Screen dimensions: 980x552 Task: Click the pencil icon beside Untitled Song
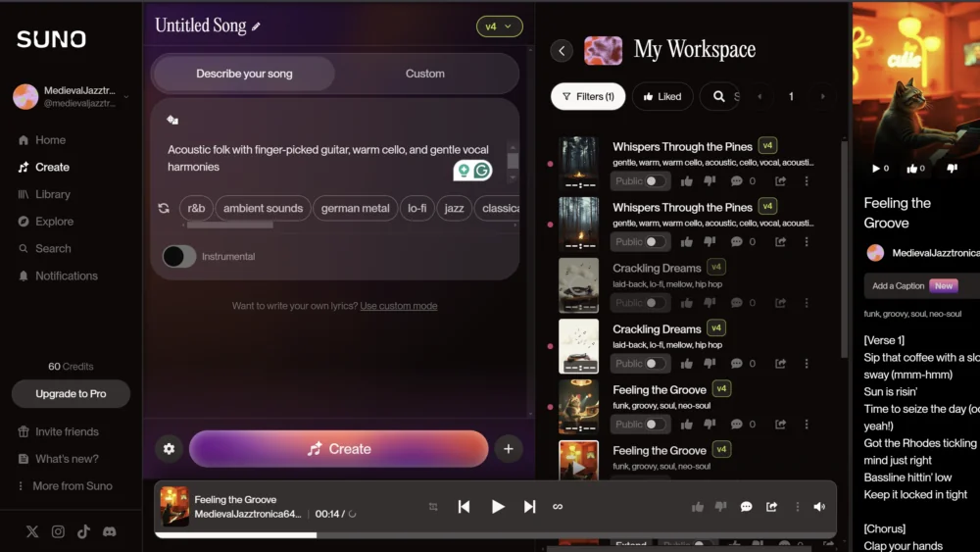(257, 27)
